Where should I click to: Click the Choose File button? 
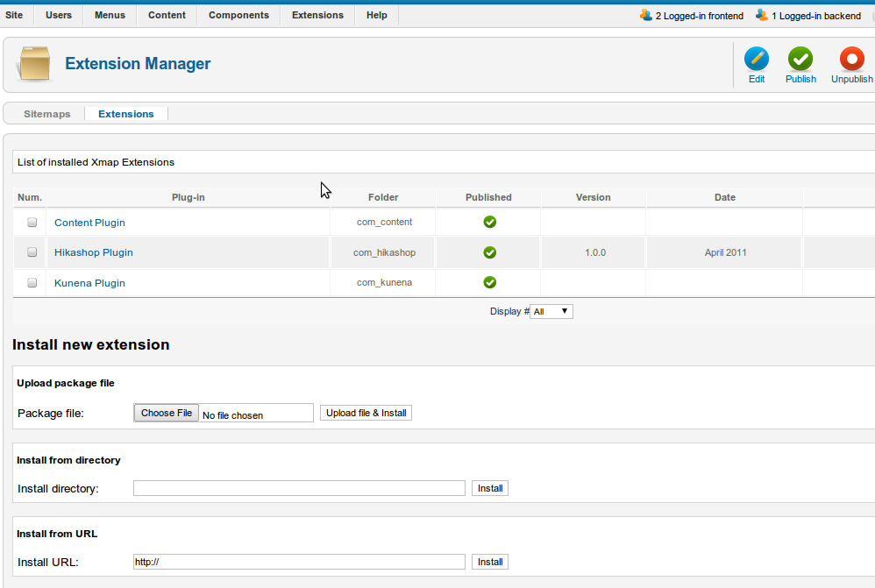pyautogui.click(x=167, y=413)
